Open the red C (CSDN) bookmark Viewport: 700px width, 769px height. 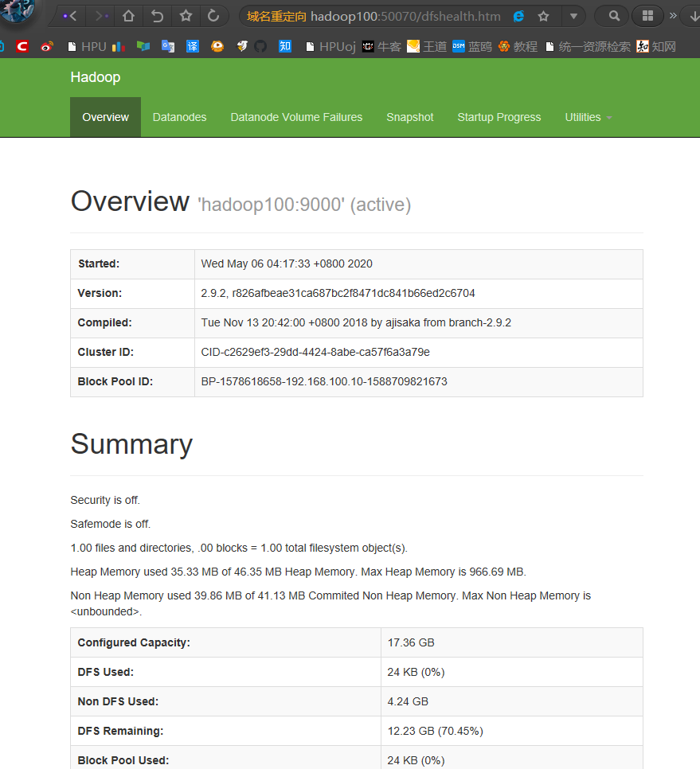[22, 47]
